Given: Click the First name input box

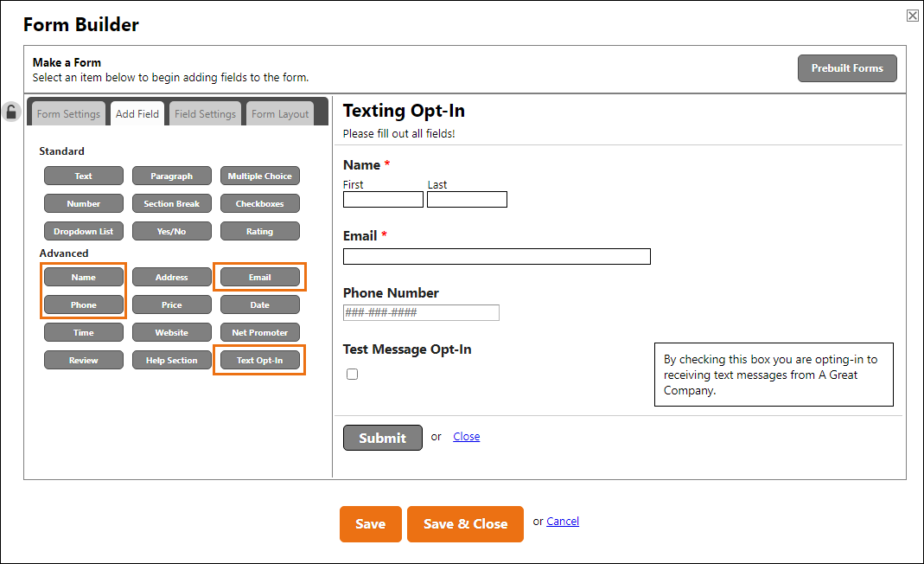Looking at the screenshot, I should click(383, 200).
